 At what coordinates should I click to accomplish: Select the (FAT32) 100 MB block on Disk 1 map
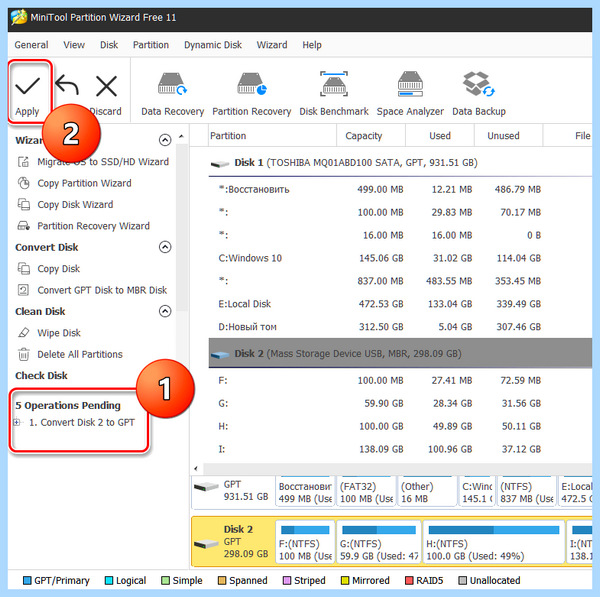coord(366,491)
